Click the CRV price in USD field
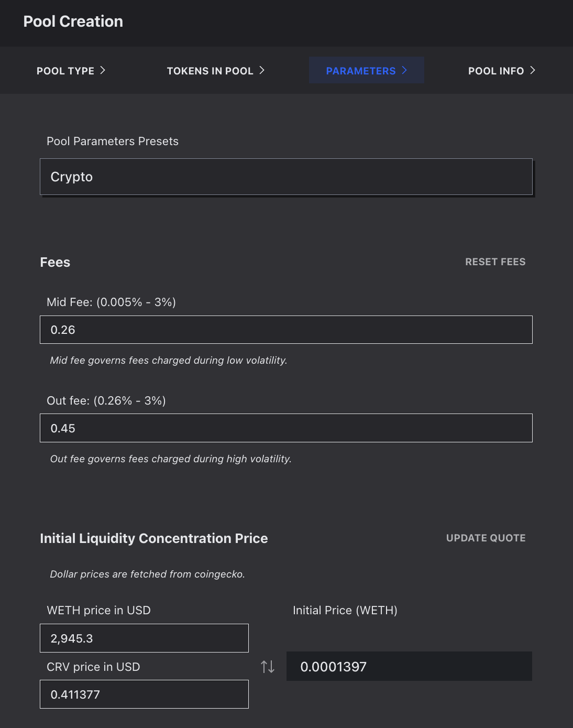The width and height of the screenshot is (573, 728). [144, 694]
